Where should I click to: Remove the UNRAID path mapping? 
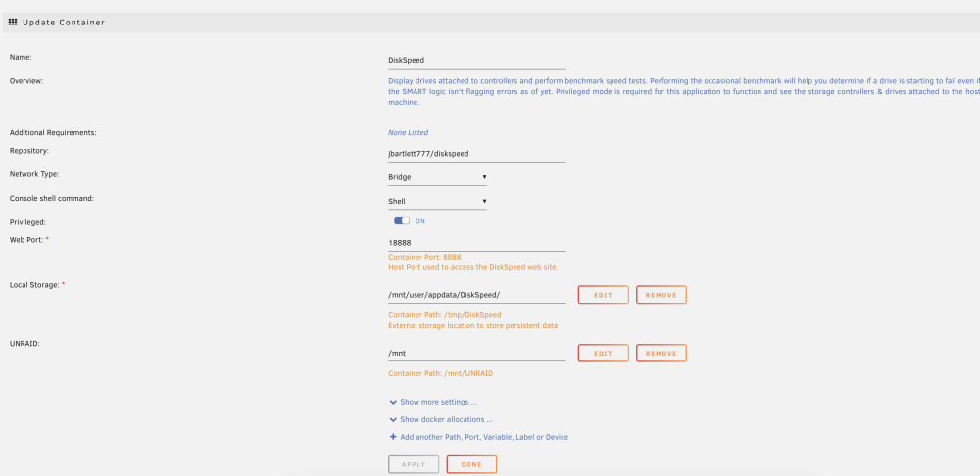(661, 353)
